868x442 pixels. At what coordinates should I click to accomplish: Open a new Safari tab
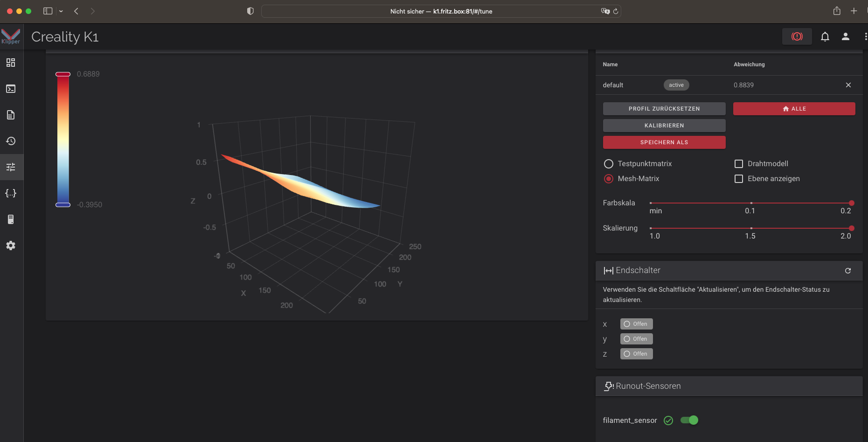tap(854, 11)
